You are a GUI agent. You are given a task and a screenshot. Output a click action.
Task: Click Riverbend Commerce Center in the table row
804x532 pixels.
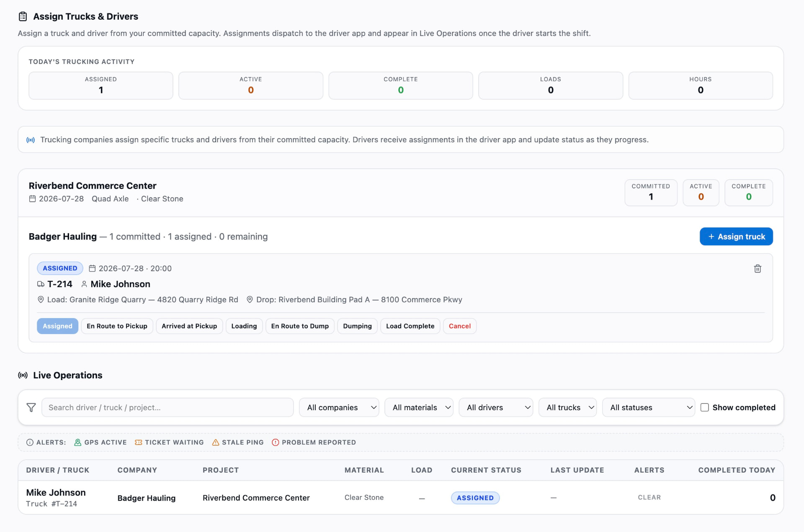coord(256,498)
